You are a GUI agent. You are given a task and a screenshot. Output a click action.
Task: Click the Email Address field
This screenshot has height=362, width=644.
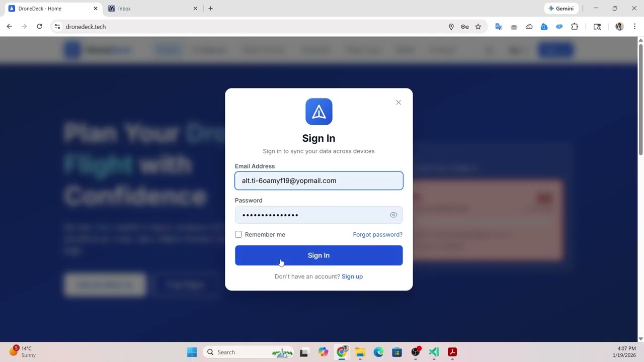click(x=318, y=180)
